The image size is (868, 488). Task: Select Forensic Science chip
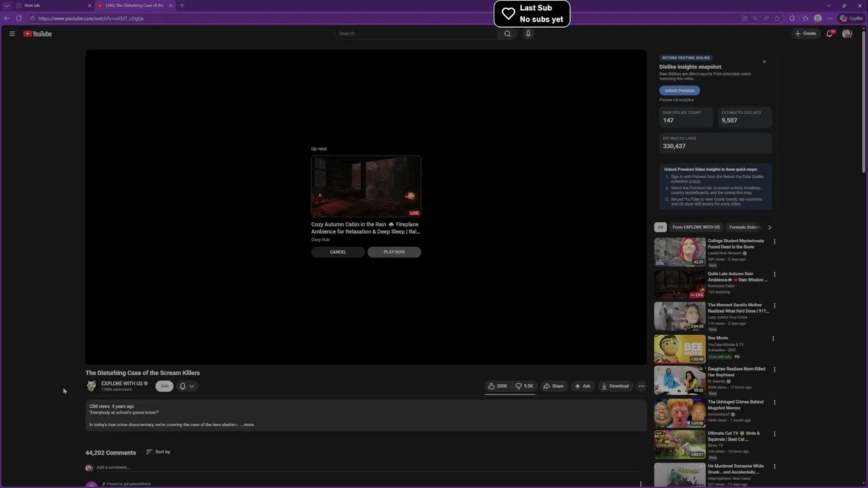tap(745, 228)
